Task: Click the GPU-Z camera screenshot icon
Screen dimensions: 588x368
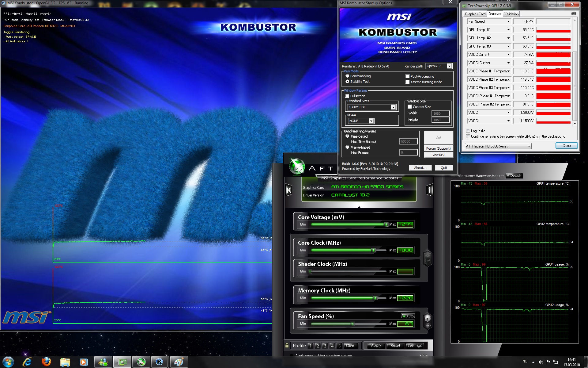Action: 574,14
